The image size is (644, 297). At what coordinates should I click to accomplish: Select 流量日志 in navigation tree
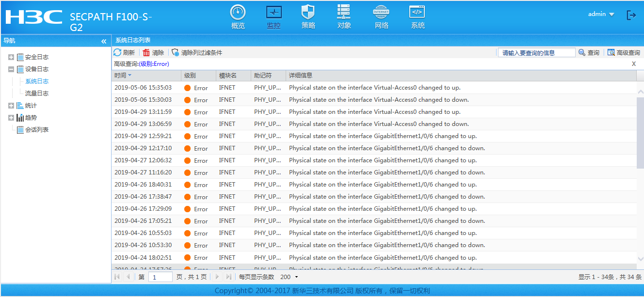37,94
